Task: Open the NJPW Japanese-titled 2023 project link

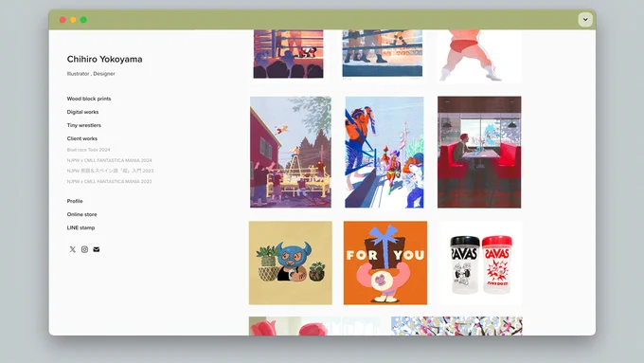Action: [110, 171]
